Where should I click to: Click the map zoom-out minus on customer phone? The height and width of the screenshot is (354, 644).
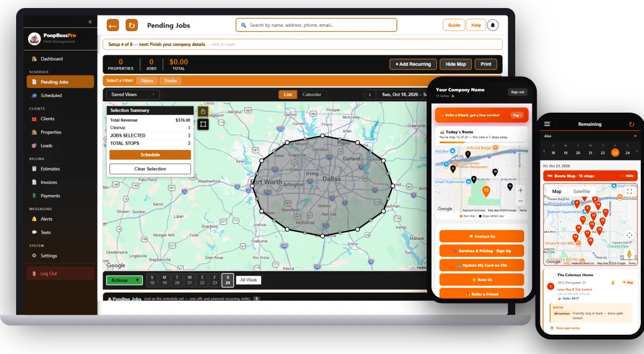(x=521, y=201)
